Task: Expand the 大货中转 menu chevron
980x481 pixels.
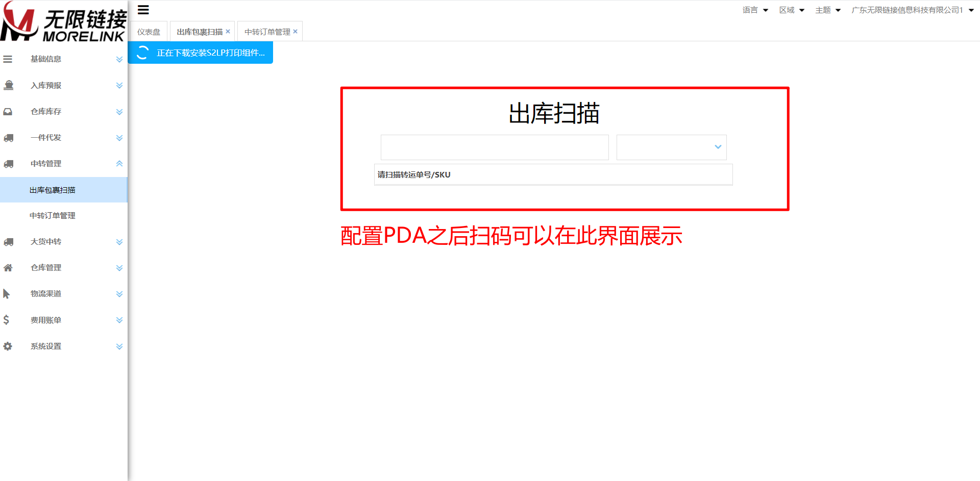Action: [119, 242]
